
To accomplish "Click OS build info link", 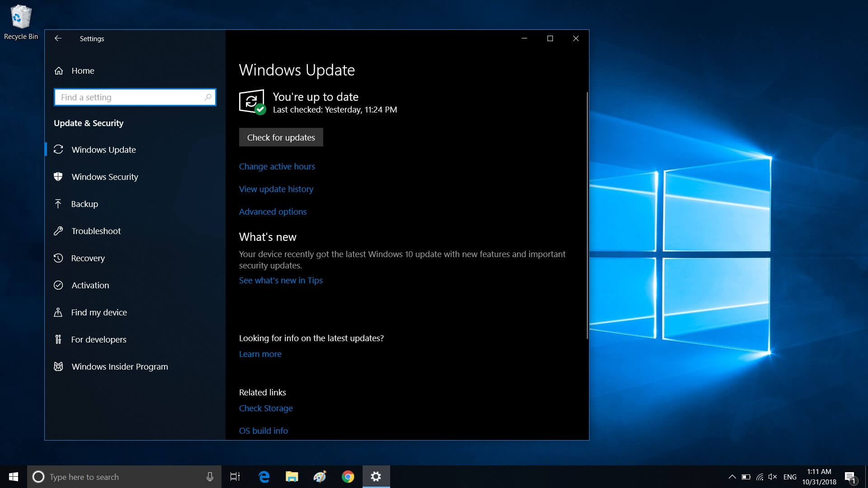I will [x=264, y=430].
